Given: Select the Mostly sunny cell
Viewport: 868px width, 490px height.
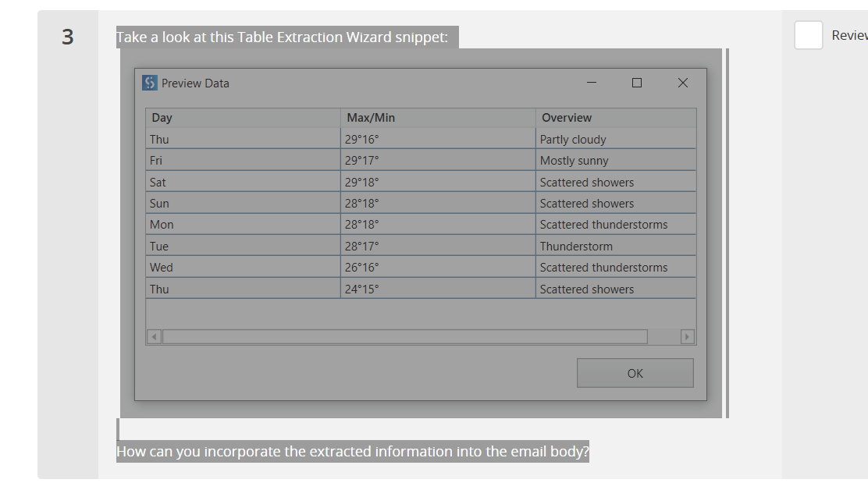Looking at the screenshot, I should point(615,161).
